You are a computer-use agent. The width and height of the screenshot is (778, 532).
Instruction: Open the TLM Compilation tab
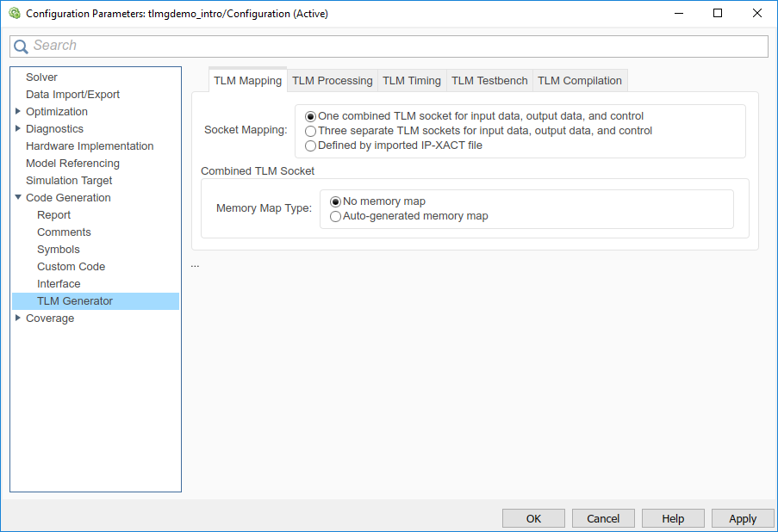point(580,80)
